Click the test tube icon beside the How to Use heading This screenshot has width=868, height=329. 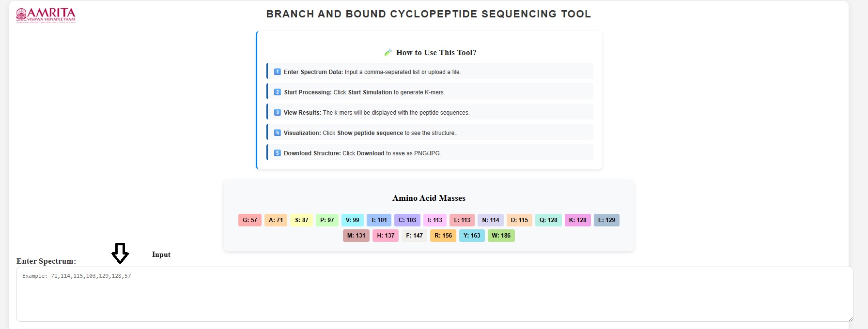click(x=388, y=53)
